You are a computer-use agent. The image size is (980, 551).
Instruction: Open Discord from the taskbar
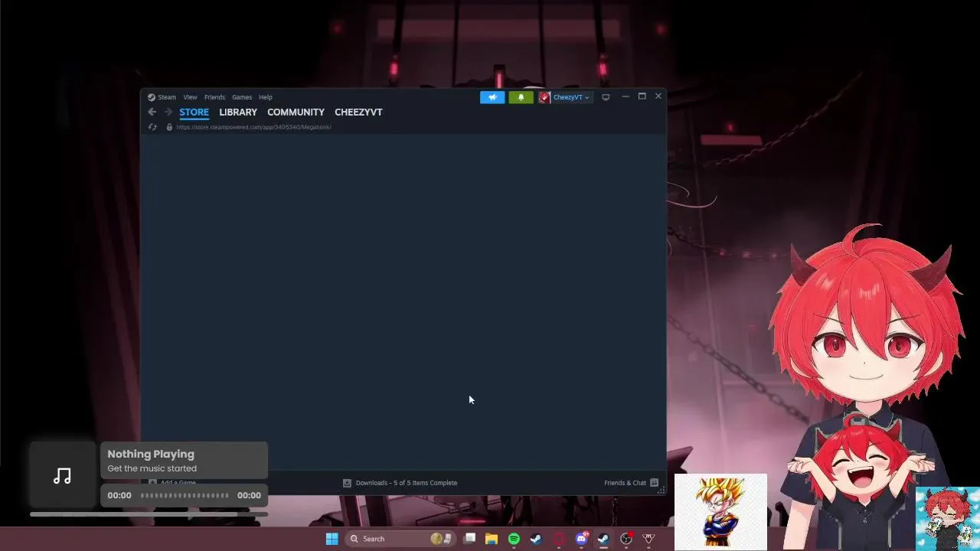pos(581,539)
